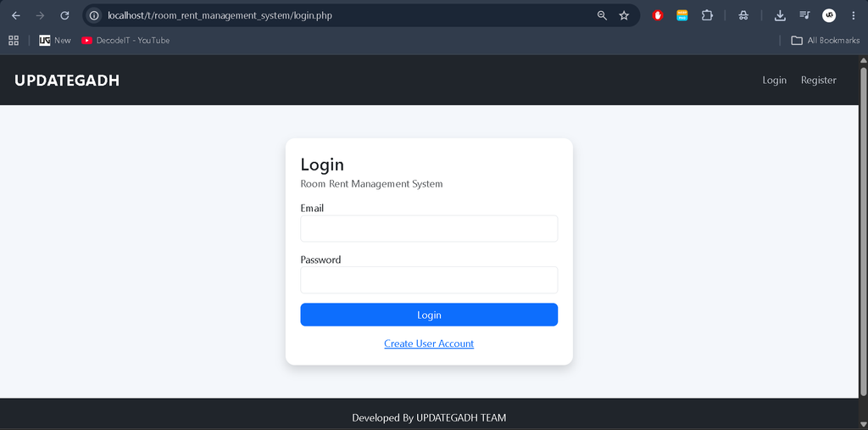Open the red stop-hand extension icon
The width and height of the screenshot is (868, 430).
pyautogui.click(x=658, y=15)
